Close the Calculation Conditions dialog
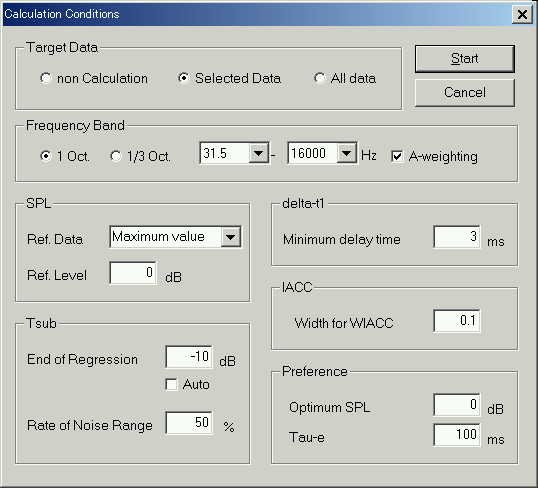This screenshot has width=538, height=488. click(x=522, y=14)
